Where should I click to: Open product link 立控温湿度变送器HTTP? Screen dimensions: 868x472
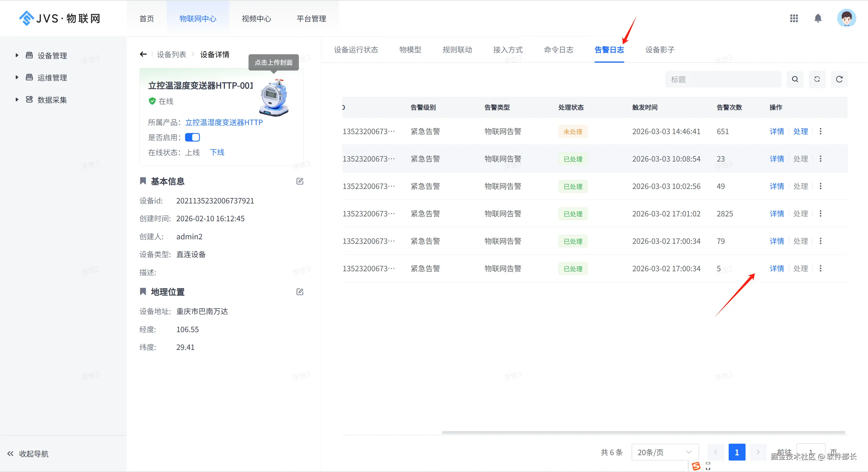click(224, 123)
